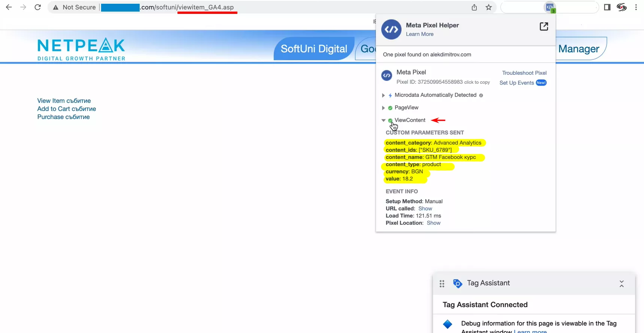Share this page via the share icon
The image size is (644, 333).
click(474, 7)
